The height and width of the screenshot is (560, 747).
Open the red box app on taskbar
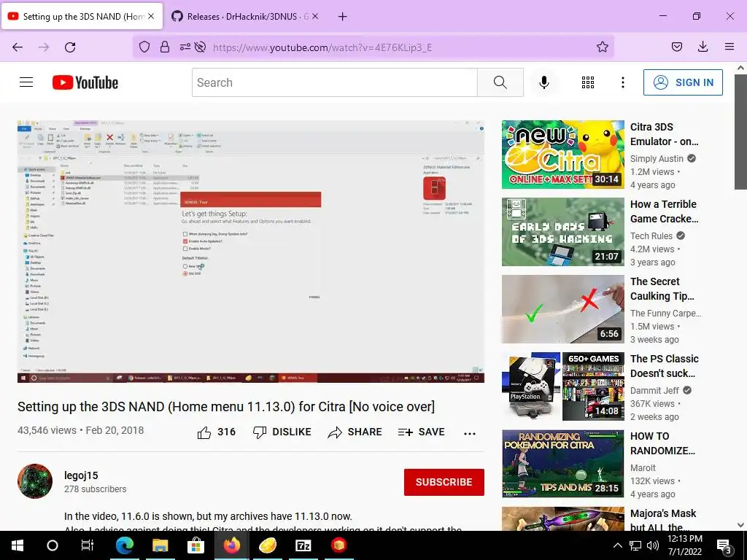[x=338, y=545]
